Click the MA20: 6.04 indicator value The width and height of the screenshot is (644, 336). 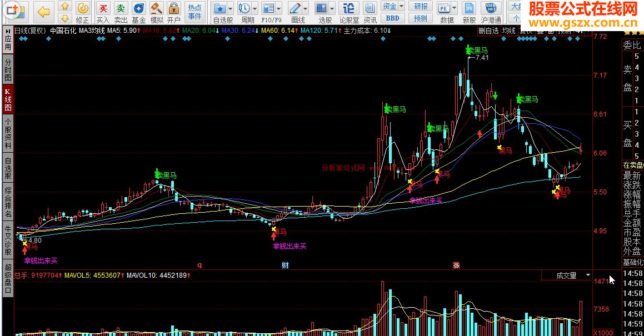click(x=201, y=31)
